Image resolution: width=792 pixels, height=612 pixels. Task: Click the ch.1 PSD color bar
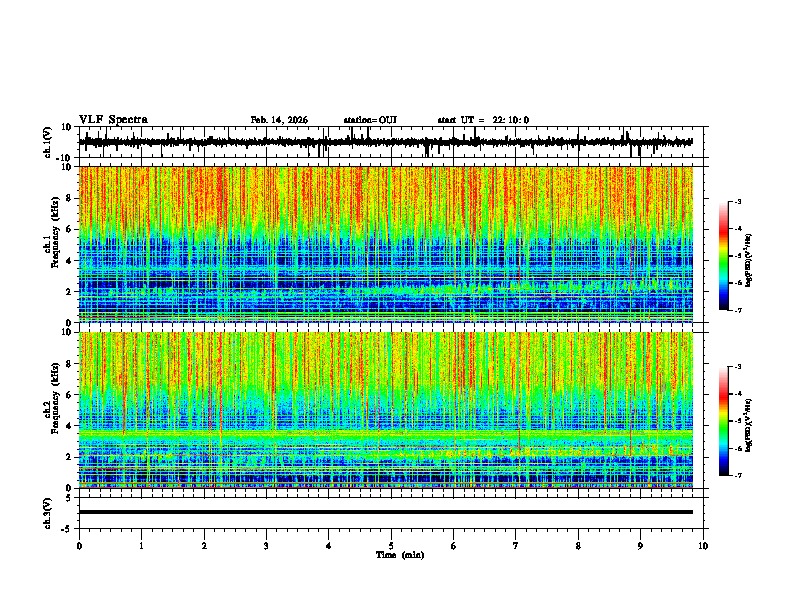pos(724,256)
